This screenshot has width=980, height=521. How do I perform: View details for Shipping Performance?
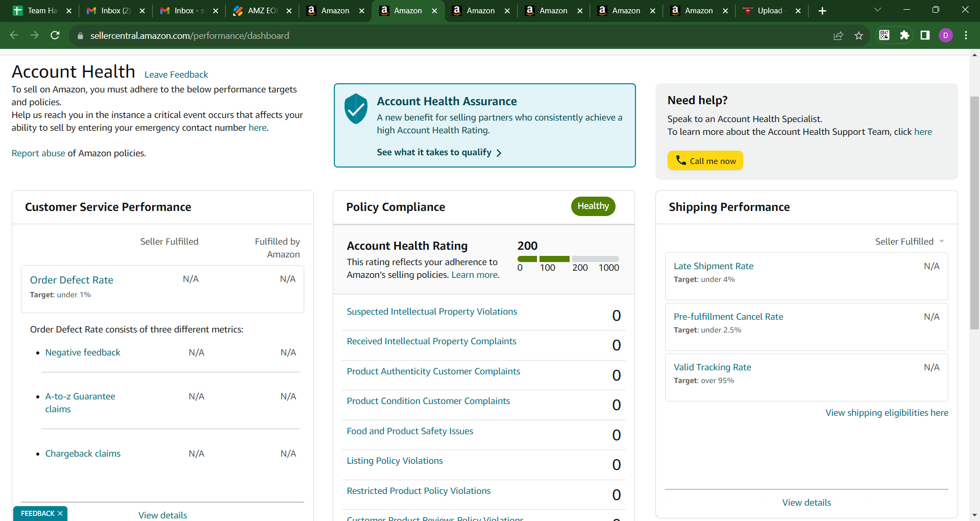pos(806,503)
